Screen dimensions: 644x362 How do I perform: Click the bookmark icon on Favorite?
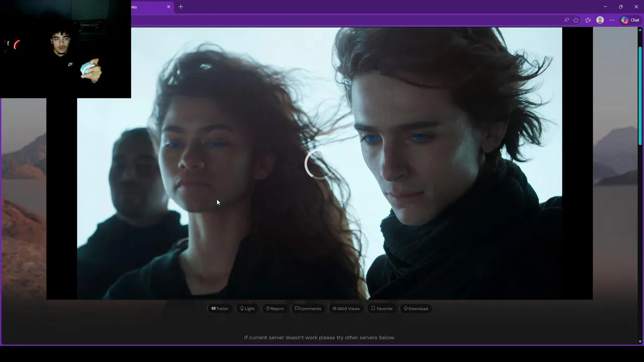click(x=373, y=309)
